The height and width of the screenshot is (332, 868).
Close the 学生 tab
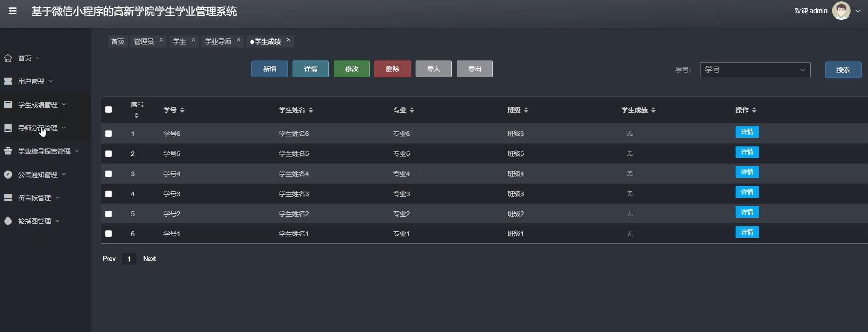(193, 40)
